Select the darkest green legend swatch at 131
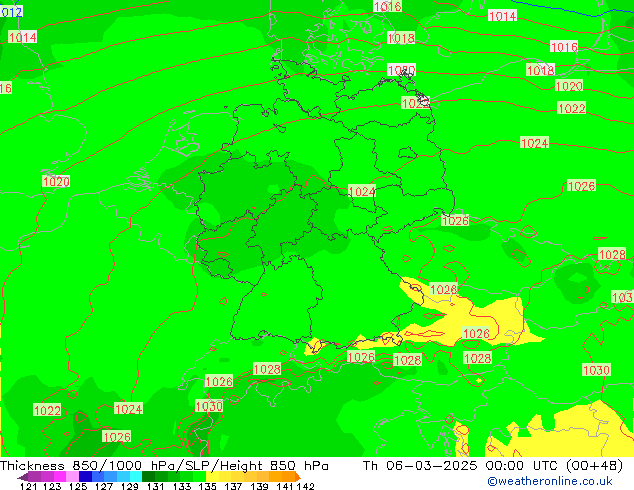This screenshot has height=490, width=634. [148, 476]
